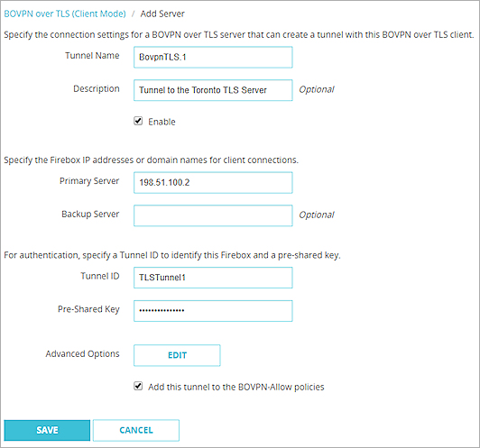Click the empty Backup Server field
This screenshot has height=448, width=480.
(213, 215)
